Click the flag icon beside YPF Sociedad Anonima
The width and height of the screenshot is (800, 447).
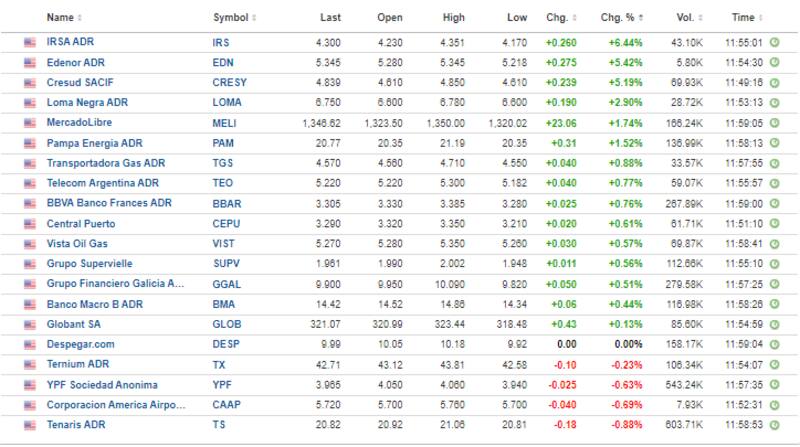coord(30,386)
